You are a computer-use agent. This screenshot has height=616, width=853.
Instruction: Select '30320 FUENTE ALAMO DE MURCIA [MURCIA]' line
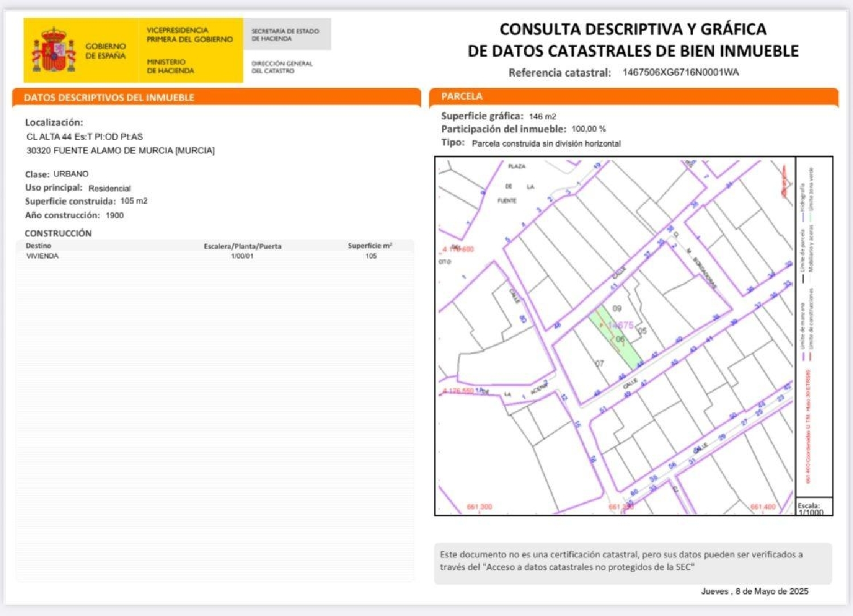pos(121,151)
